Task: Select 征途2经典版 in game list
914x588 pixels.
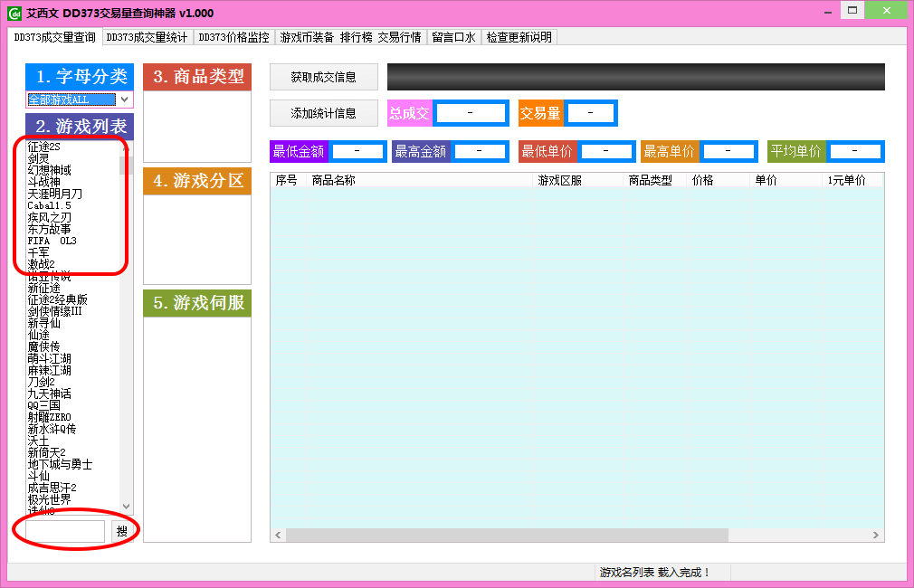Action: (58, 299)
